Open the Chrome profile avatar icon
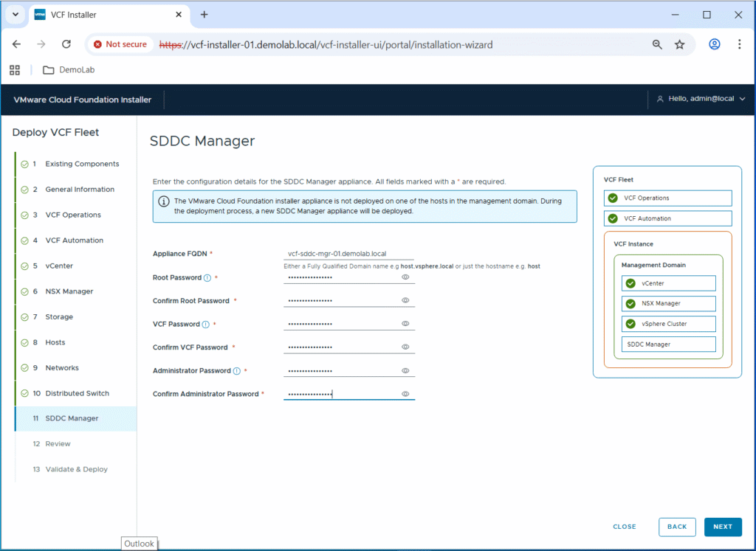The width and height of the screenshot is (756, 551). [714, 44]
